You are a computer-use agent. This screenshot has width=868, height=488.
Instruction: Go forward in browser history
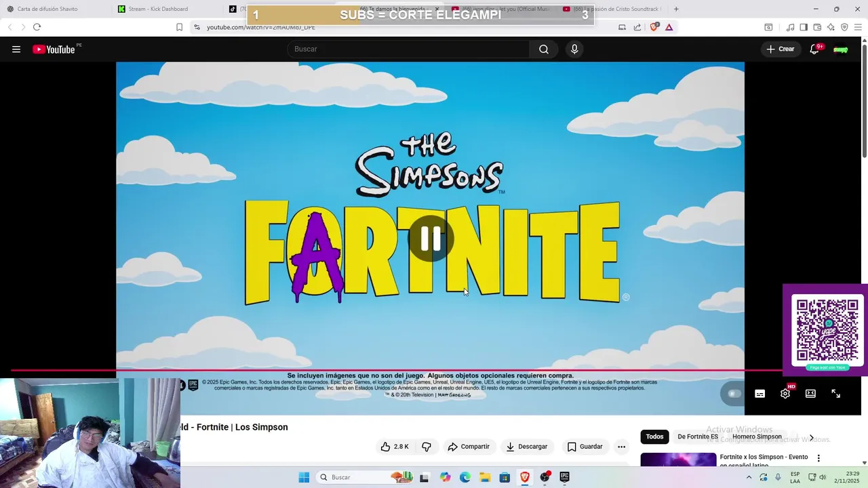pyautogui.click(x=22, y=27)
